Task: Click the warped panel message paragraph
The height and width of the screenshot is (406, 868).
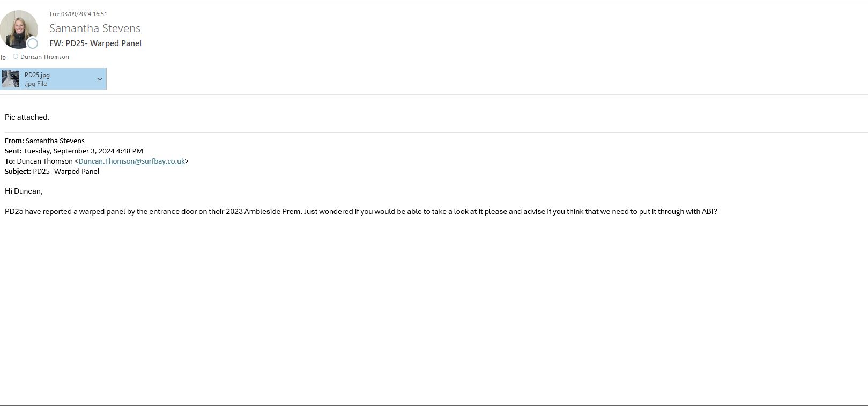Action: pyautogui.click(x=361, y=211)
